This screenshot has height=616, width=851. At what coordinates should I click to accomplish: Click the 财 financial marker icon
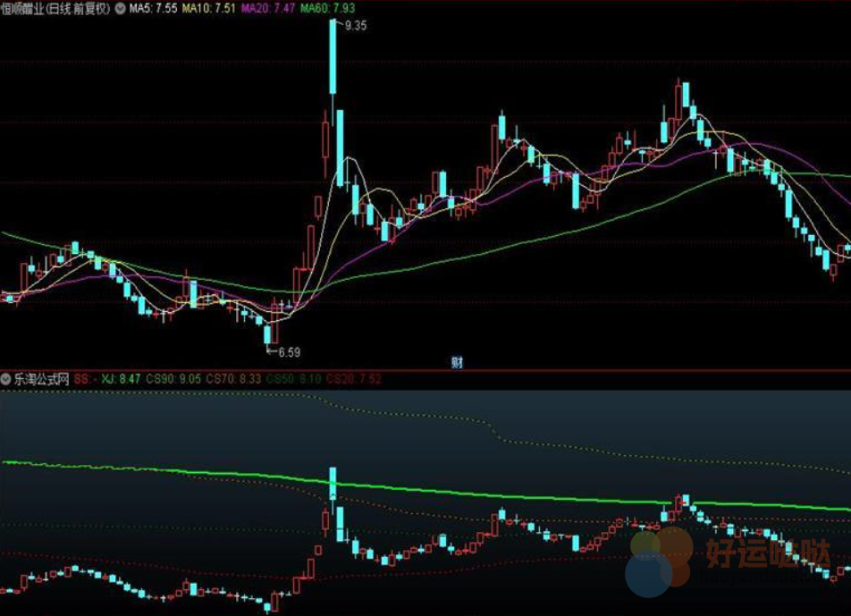[457, 363]
